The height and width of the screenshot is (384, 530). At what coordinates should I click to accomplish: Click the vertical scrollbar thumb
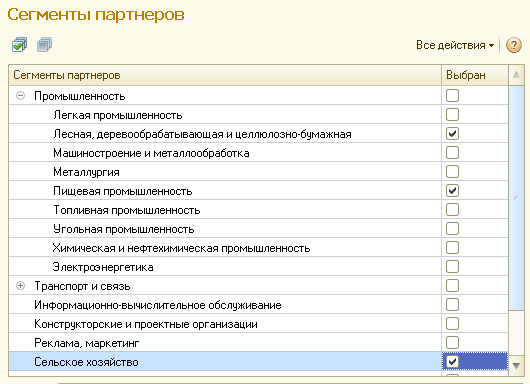[516, 198]
